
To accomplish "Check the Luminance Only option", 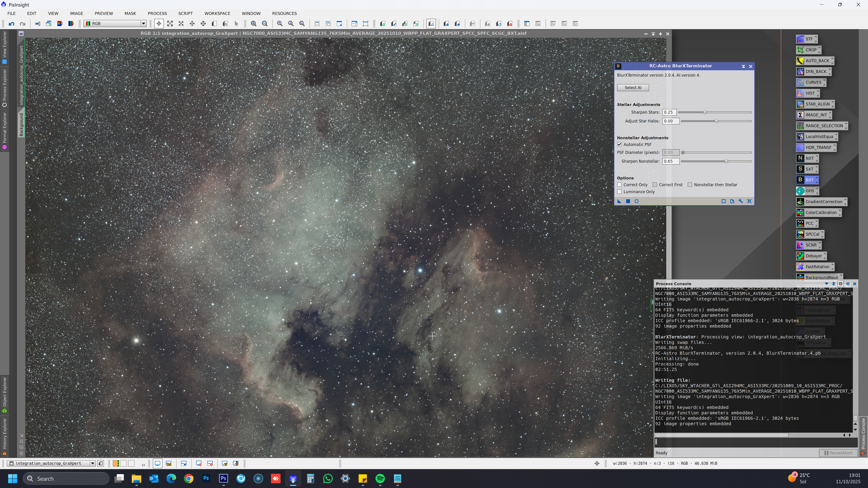I will [619, 192].
